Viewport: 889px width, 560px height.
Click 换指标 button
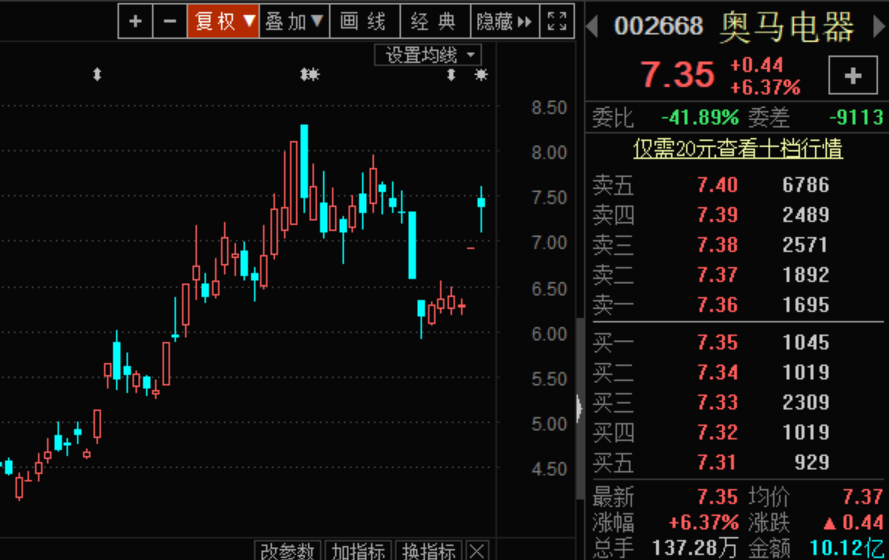tap(429, 550)
